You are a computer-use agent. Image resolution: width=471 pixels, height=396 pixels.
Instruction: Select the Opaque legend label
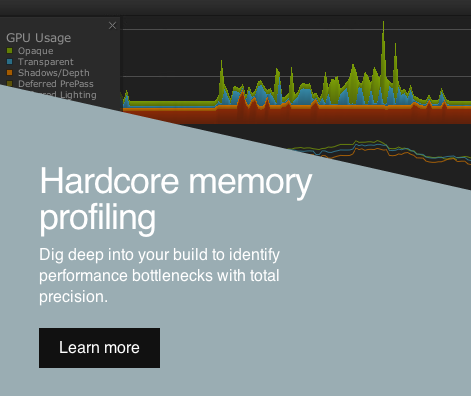coord(35,51)
